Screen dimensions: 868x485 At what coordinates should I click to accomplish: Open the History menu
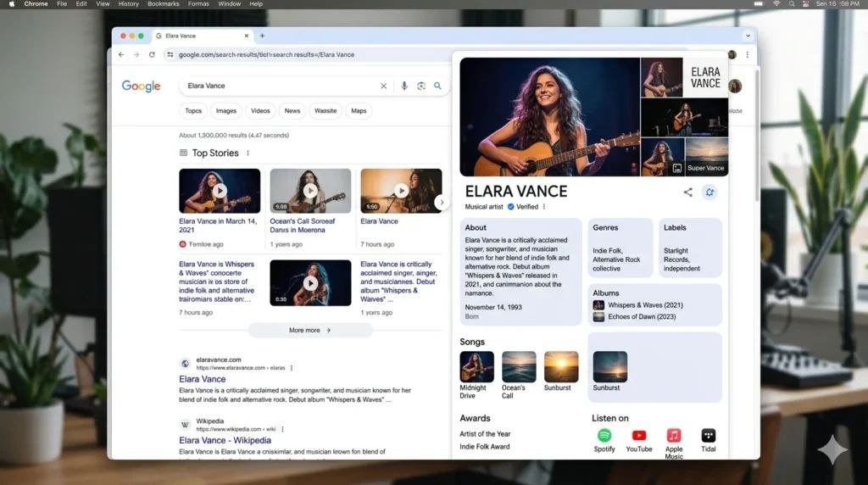pos(129,4)
